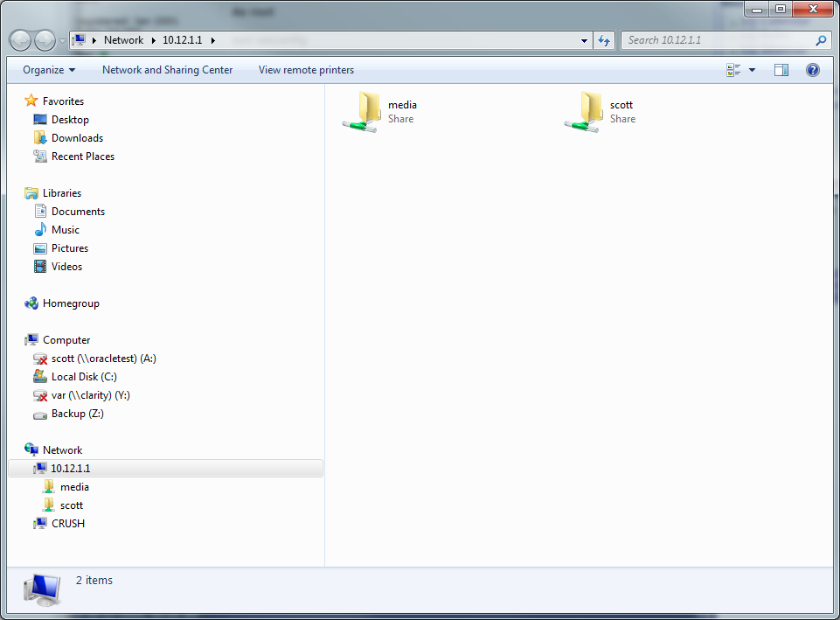Screen dimensions: 840x620
Task: Open the scott share folder icon
Action: pyautogui.click(x=583, y=112)
